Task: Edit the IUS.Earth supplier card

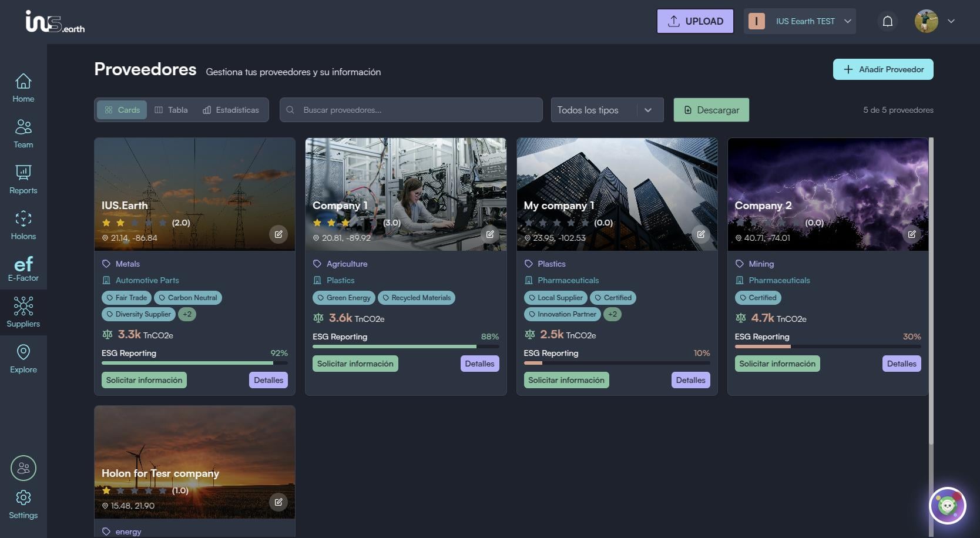Action: [278, 234]
